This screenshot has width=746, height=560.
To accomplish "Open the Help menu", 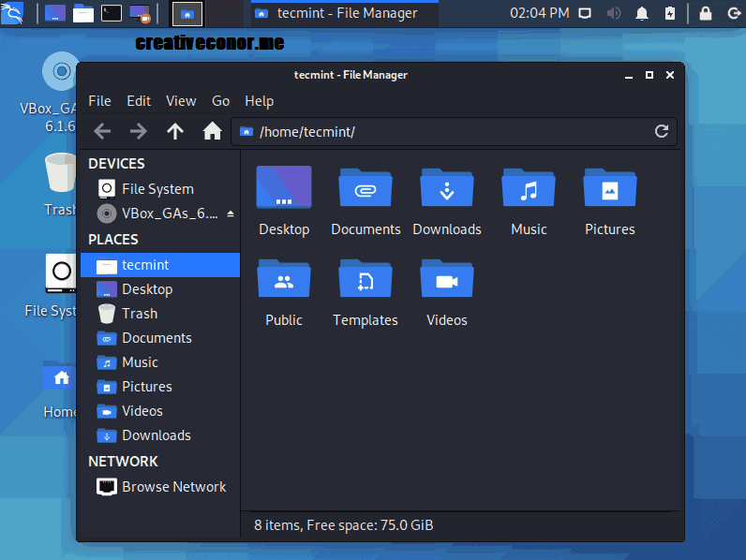I will pyautogui.click(x=260, y=101).
